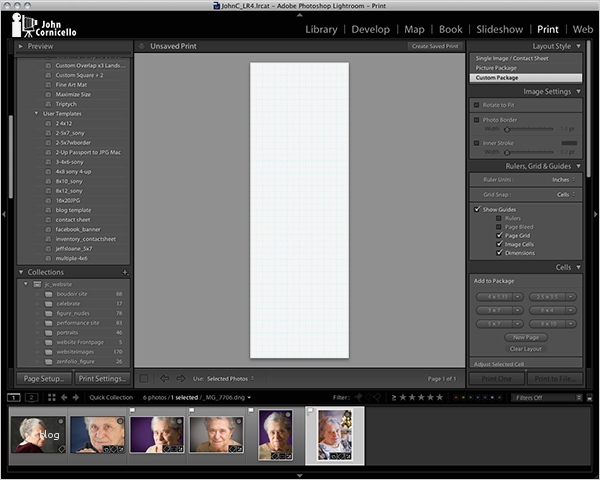600x480 pixels.
Task: Uncheck Show Guides checkbox
Action: pos(477,209)
